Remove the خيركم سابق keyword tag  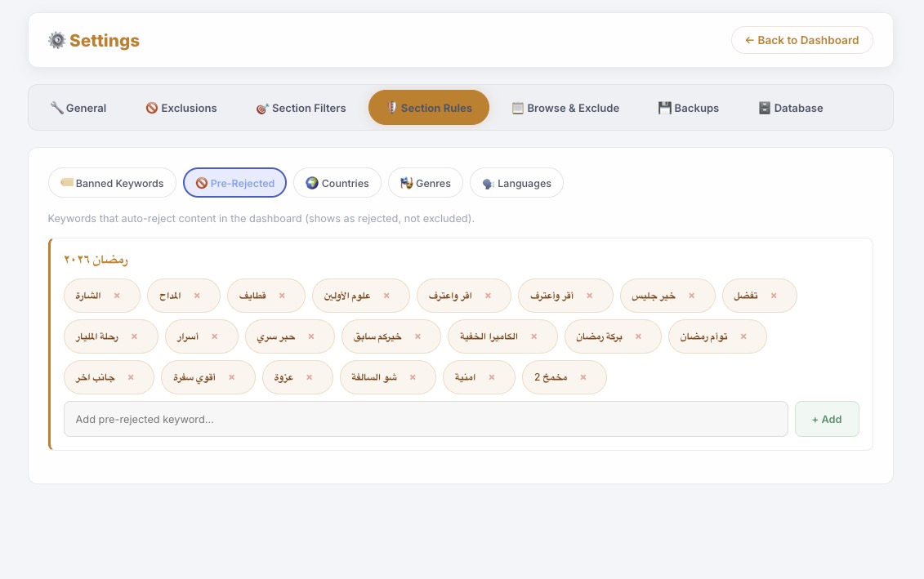click(417, 336)
